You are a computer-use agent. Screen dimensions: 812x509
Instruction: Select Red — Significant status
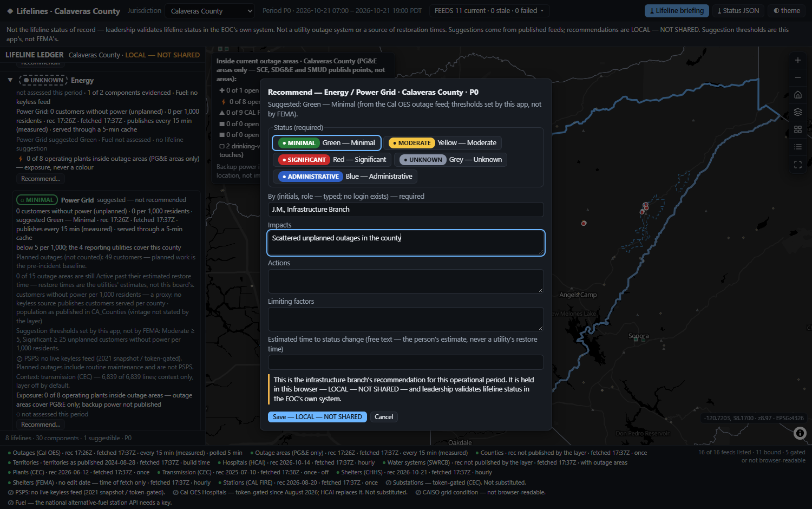click(x=332, y=160)
